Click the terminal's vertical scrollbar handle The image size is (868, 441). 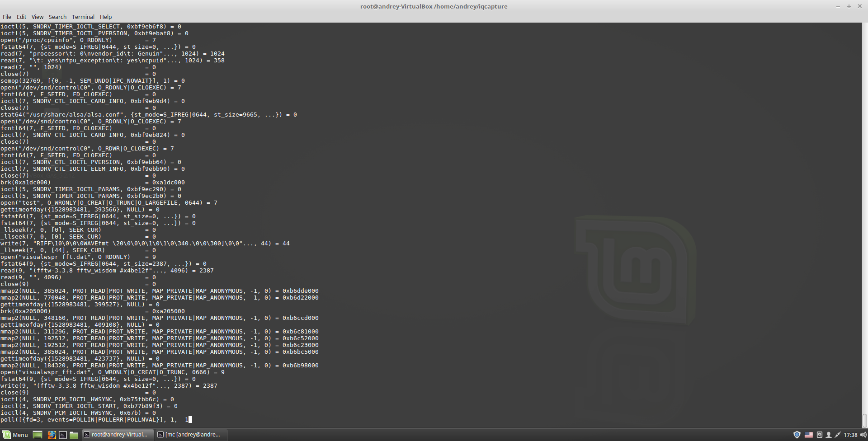point(864,420)
